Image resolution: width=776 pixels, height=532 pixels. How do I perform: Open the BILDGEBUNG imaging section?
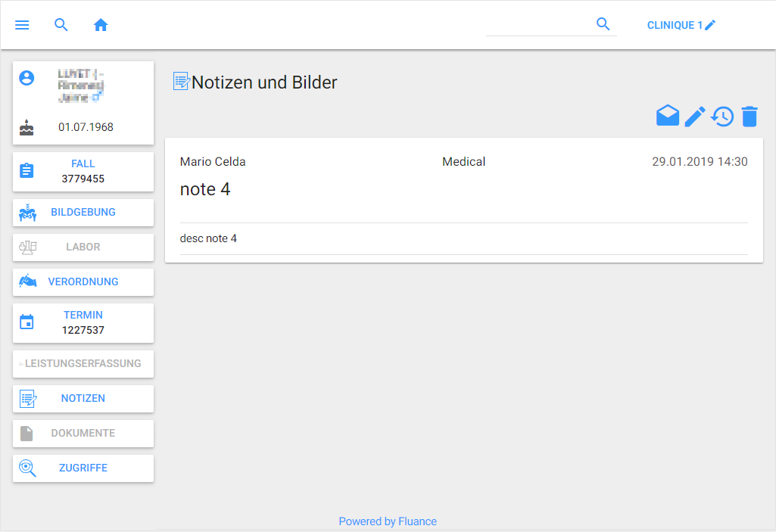[83, 213]
